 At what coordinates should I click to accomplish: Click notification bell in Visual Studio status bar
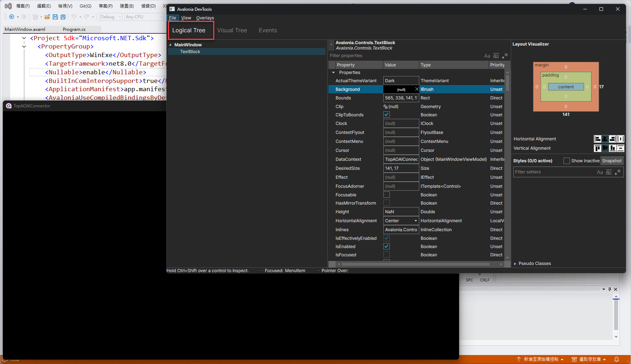(x=617, y=359)
